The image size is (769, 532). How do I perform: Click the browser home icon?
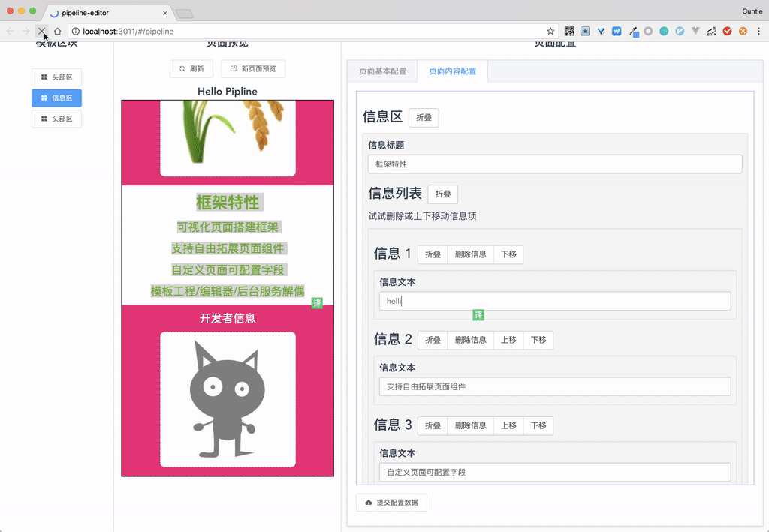57,32
